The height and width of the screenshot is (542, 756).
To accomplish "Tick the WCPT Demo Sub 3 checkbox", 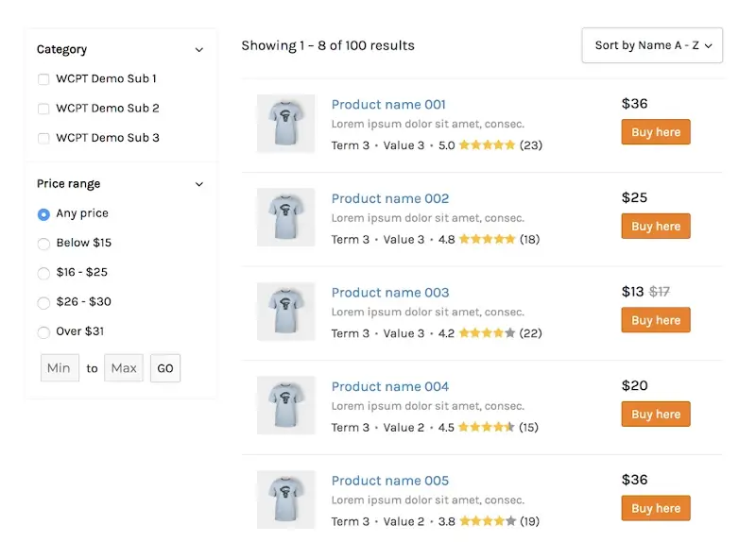I will pos(43,138).
